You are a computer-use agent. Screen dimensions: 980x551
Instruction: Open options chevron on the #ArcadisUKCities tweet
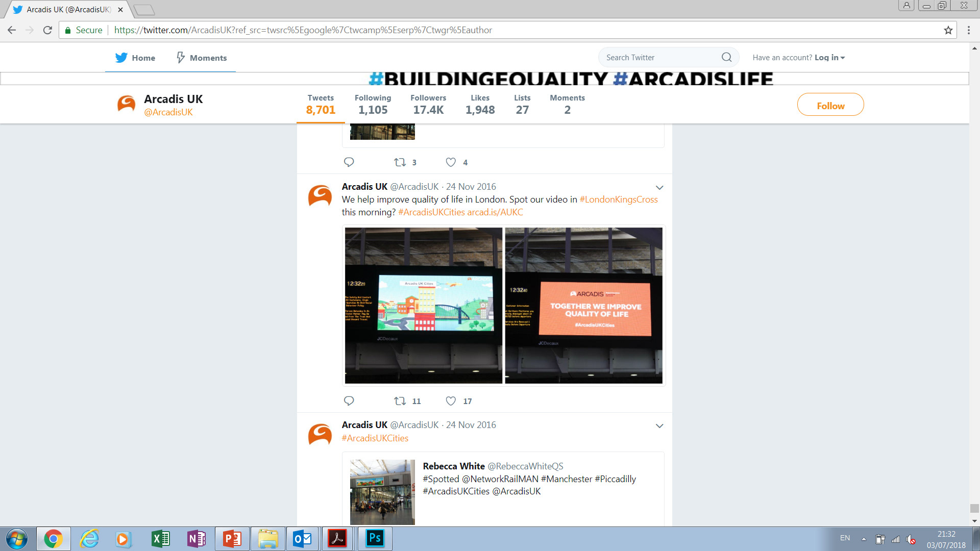click(x=659, y=425)
